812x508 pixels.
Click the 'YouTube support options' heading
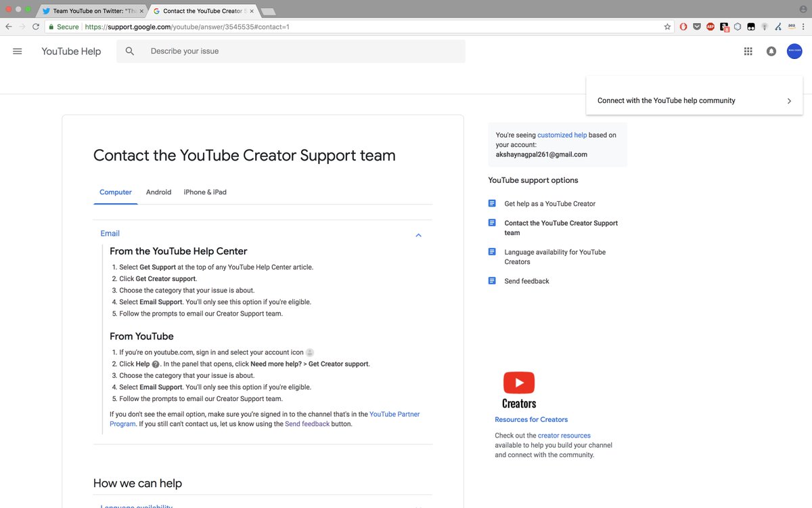(533, 181)
